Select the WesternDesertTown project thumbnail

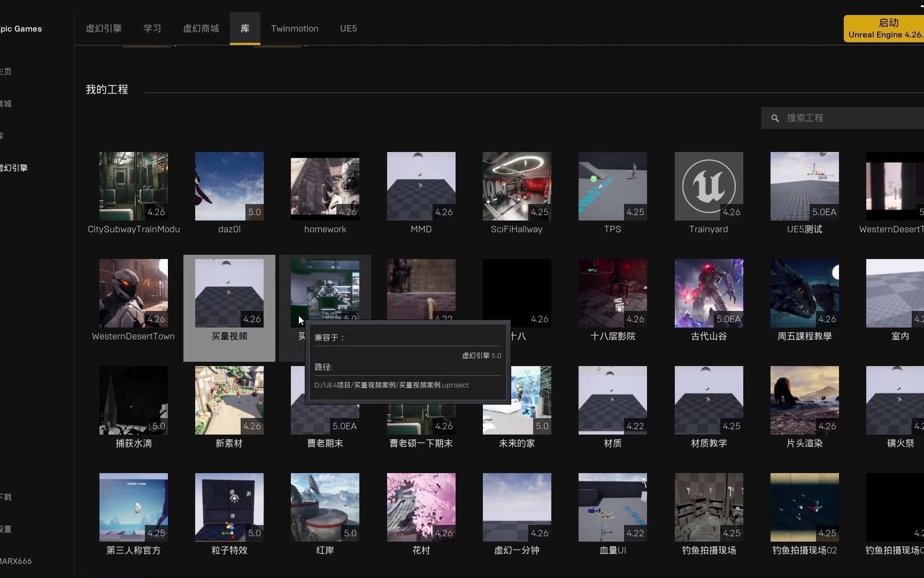[134, 293]
